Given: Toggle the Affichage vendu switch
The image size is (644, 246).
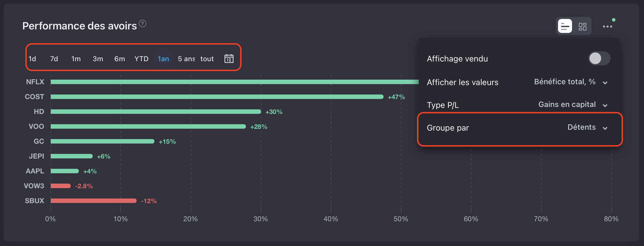Looking at the screenshot, I should point(599,58).
